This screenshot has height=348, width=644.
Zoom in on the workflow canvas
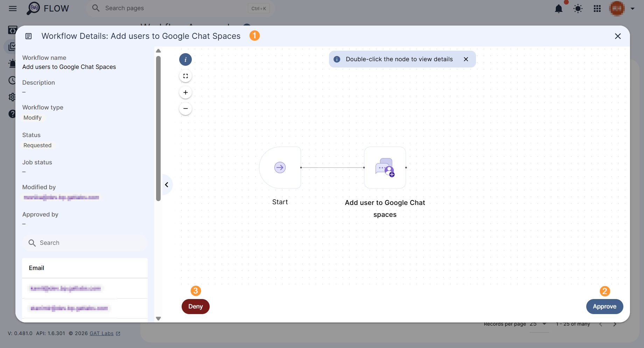185,92
